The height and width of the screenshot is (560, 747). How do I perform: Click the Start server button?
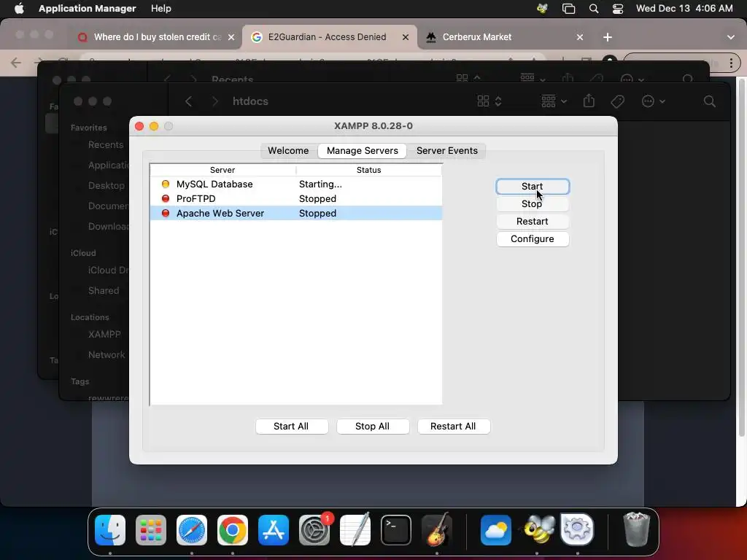[x=532, y=186]
